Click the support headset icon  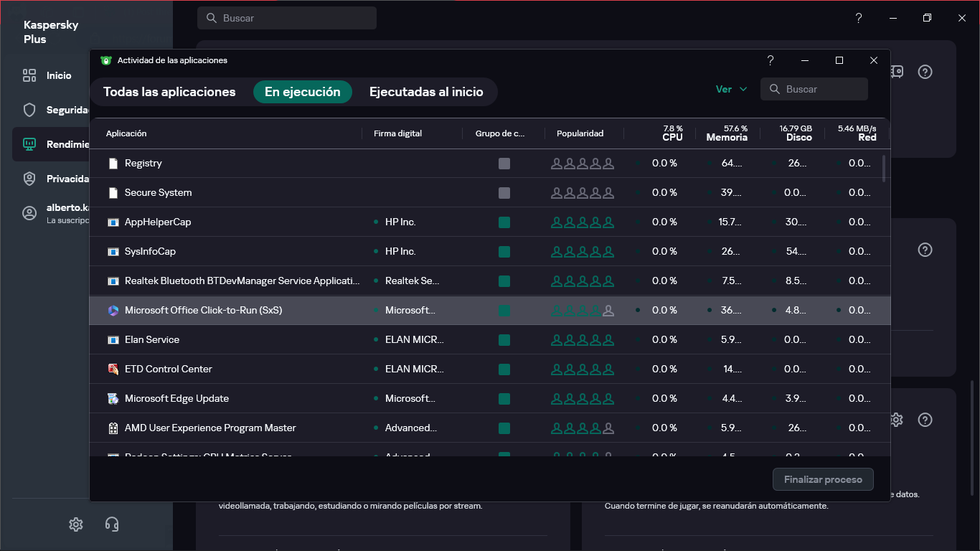click(x=112, y=524)
